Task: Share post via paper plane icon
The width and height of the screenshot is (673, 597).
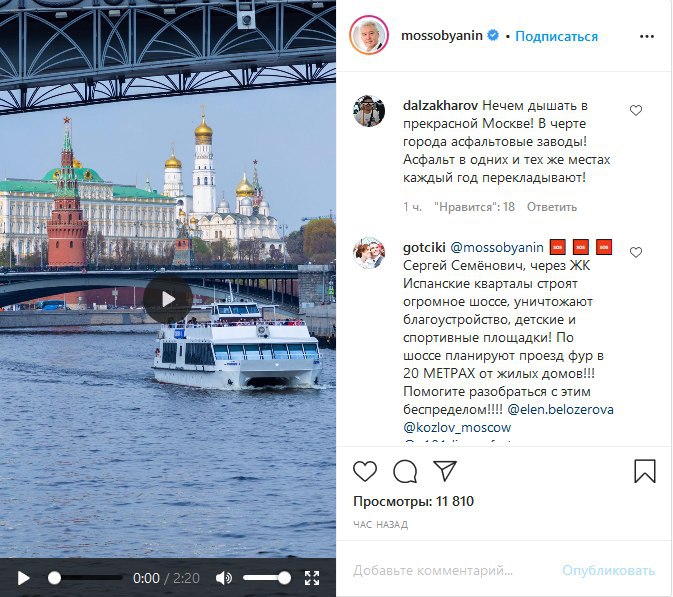Action: point(445,471)
